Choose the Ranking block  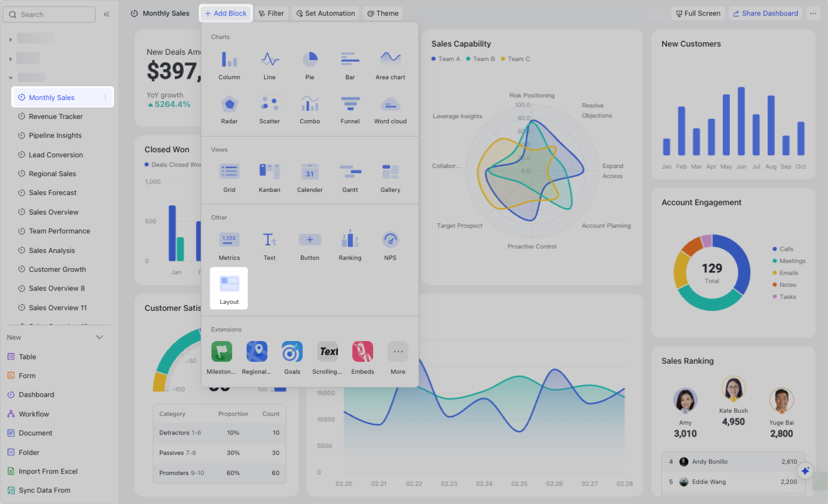350,246
